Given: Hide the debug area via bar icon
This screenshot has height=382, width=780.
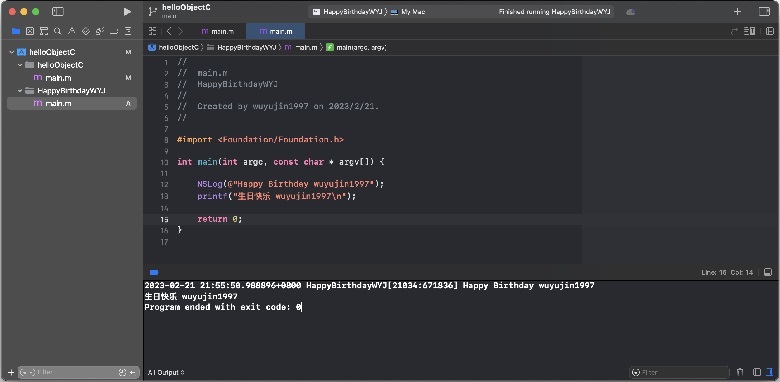Looking at the screenshot, I should click(768, 273).
